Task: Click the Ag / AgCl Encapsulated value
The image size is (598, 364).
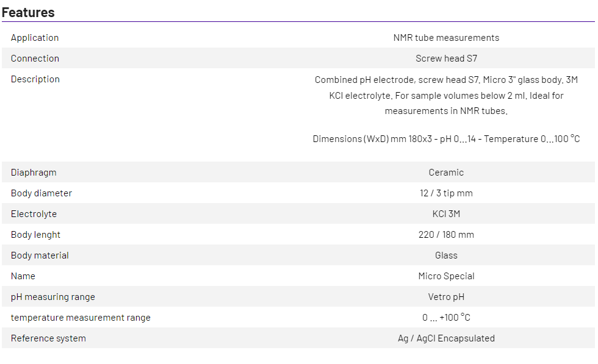Action: click(446, 338)
